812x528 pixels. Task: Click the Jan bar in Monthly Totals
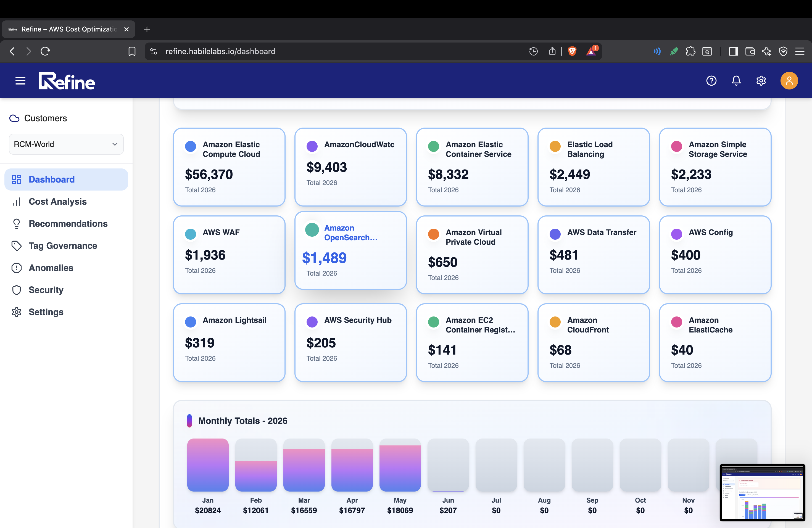(x=208, y=465)
